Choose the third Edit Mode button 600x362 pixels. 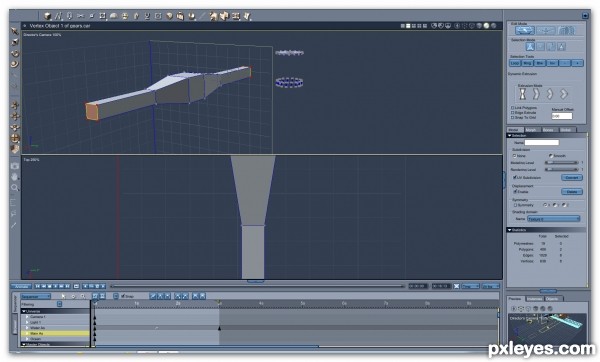coord(567,30)
